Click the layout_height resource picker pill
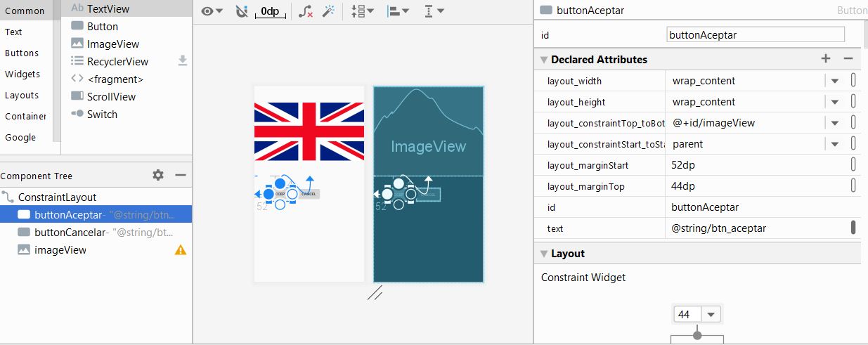868x345 pixels. (x=853, y=102)
